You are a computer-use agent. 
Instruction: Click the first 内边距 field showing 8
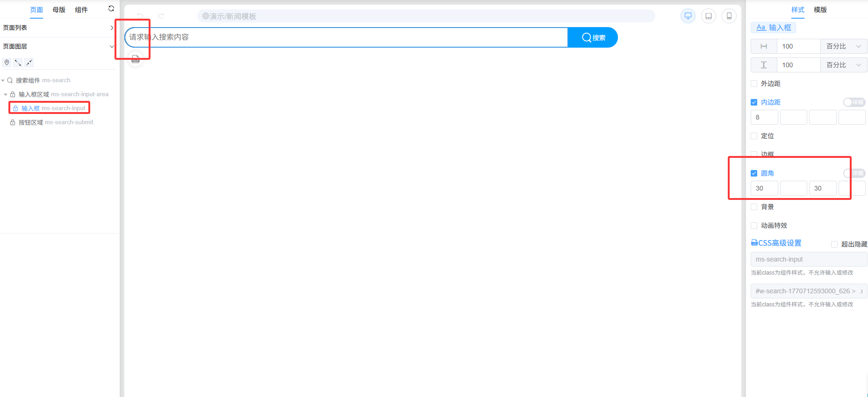(x=764, y=118)
